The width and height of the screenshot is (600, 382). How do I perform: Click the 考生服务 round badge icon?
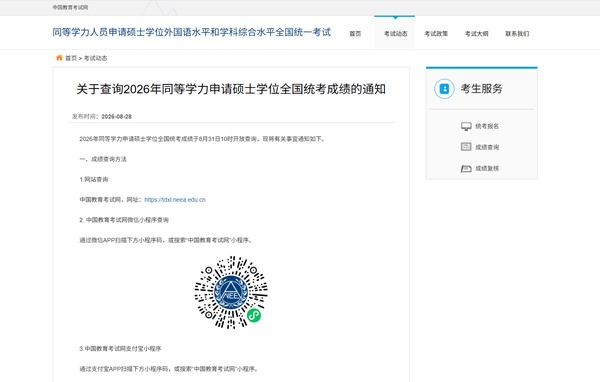click(x=444, y=89)
